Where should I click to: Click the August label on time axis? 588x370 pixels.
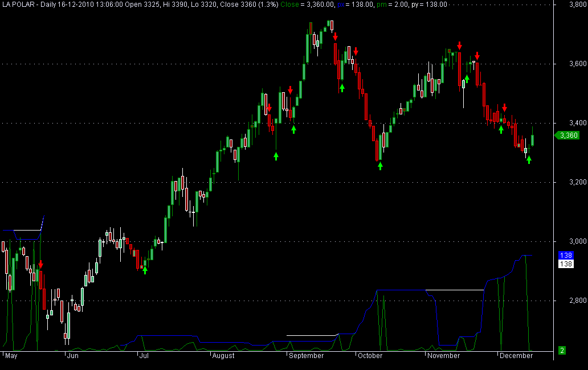tap(223, 356)
